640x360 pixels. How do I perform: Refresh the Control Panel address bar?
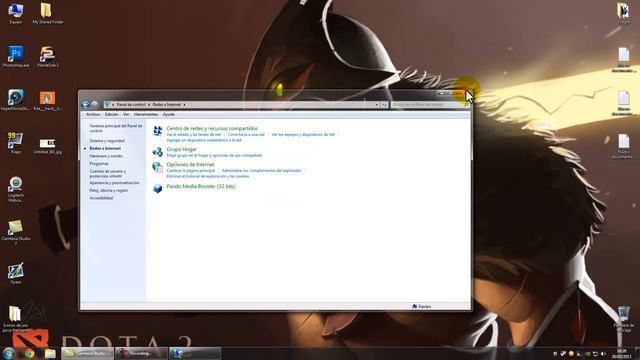384,105
